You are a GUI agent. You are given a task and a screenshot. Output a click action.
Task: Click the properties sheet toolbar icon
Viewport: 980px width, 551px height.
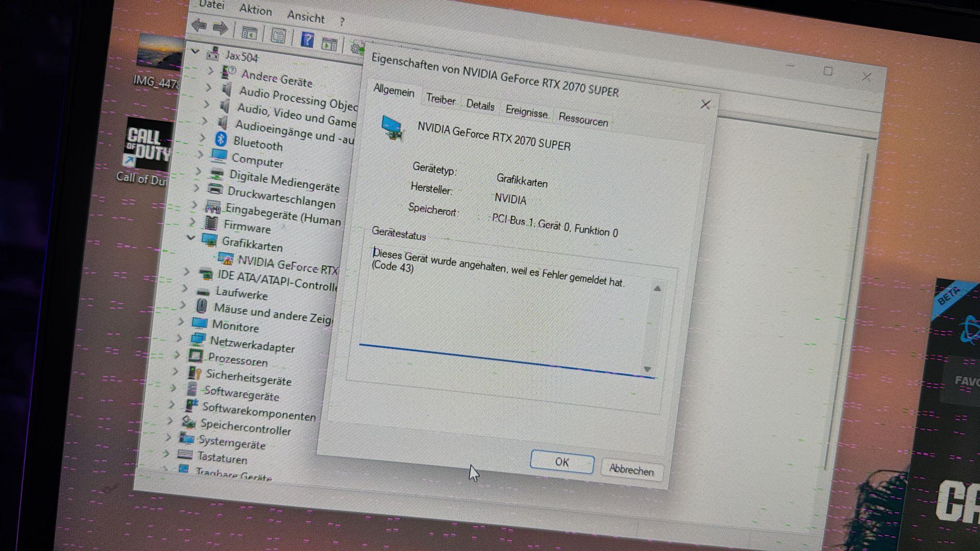[278, 36]
